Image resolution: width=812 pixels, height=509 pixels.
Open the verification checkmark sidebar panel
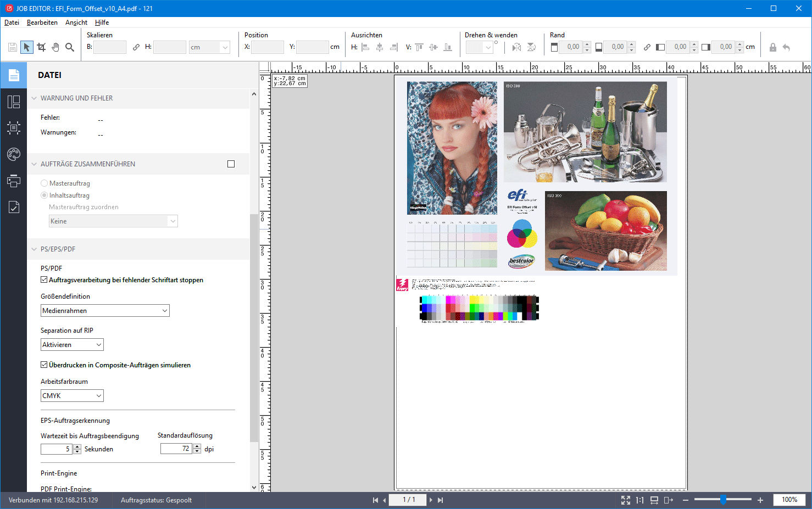click(x=14, y=207)
